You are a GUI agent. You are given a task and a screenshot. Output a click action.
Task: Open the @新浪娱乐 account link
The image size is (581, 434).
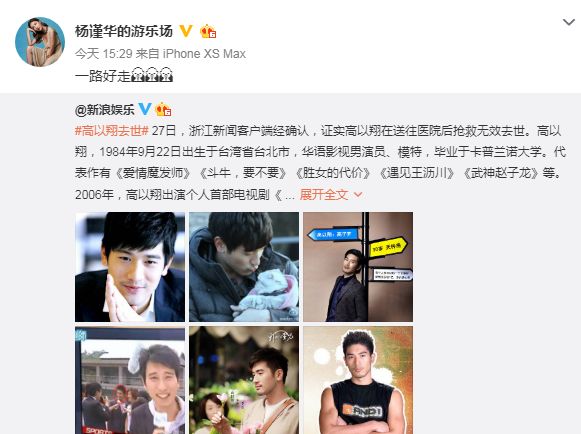point(104,110)
